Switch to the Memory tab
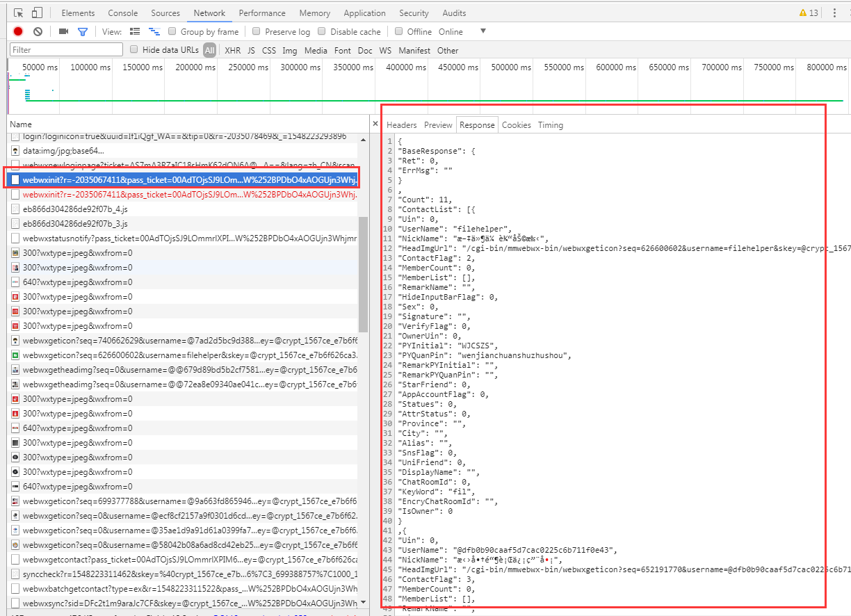Image resolution: width=851 pixels, height=616 pixels. (315, 13)
